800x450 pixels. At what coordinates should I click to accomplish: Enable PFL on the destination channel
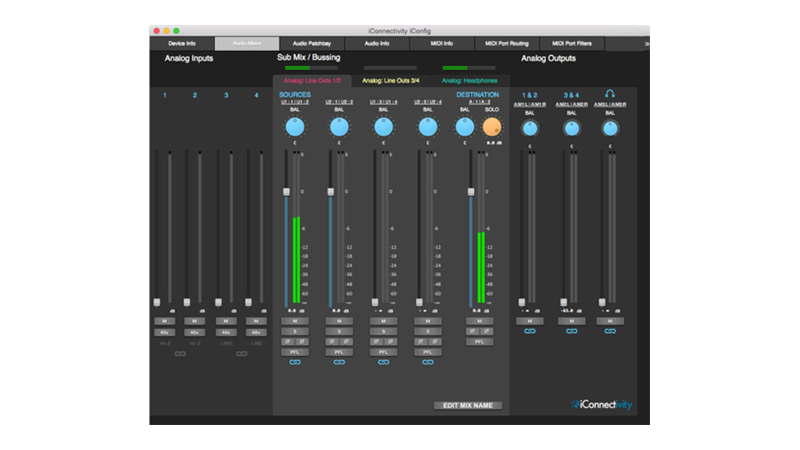(480, 342)
